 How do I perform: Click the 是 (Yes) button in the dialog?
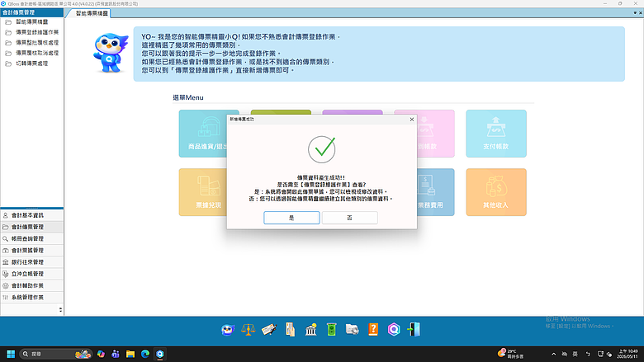[291, 218]
